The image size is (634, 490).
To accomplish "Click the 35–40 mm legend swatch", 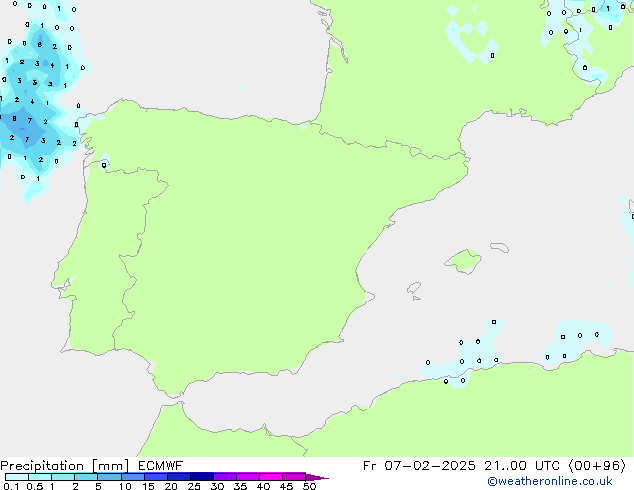I will coord(248,477).
